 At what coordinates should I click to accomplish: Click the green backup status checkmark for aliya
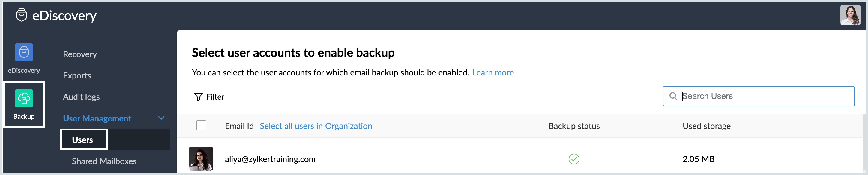pyautogui.click(x=574, y=159)
